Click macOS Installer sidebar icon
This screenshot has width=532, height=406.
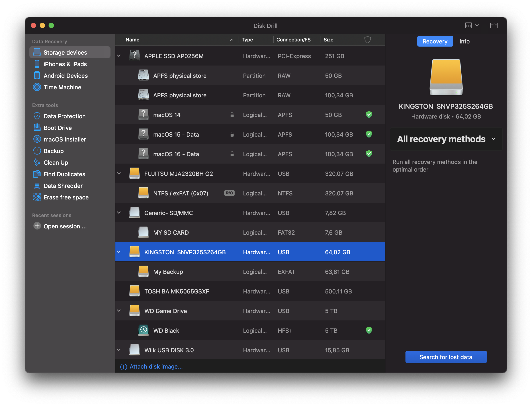37,139
